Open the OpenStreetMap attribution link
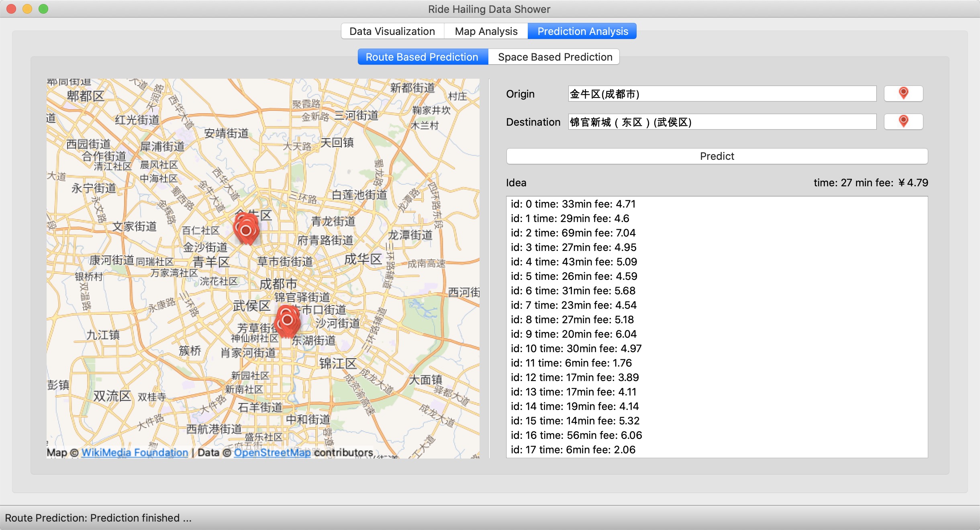 click(x=272, y=453)
